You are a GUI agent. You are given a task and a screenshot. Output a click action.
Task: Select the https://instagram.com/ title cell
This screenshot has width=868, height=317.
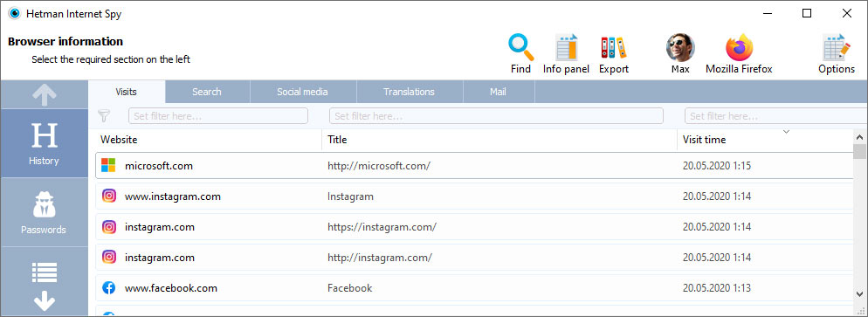pos(382,227)
